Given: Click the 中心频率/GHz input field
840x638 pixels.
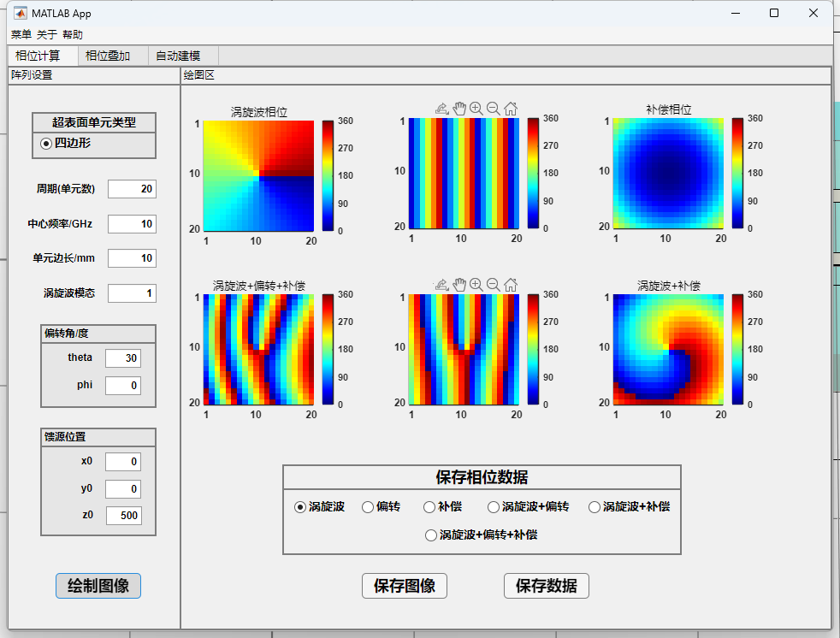Looking at the screenshot, I should [132, 224].
